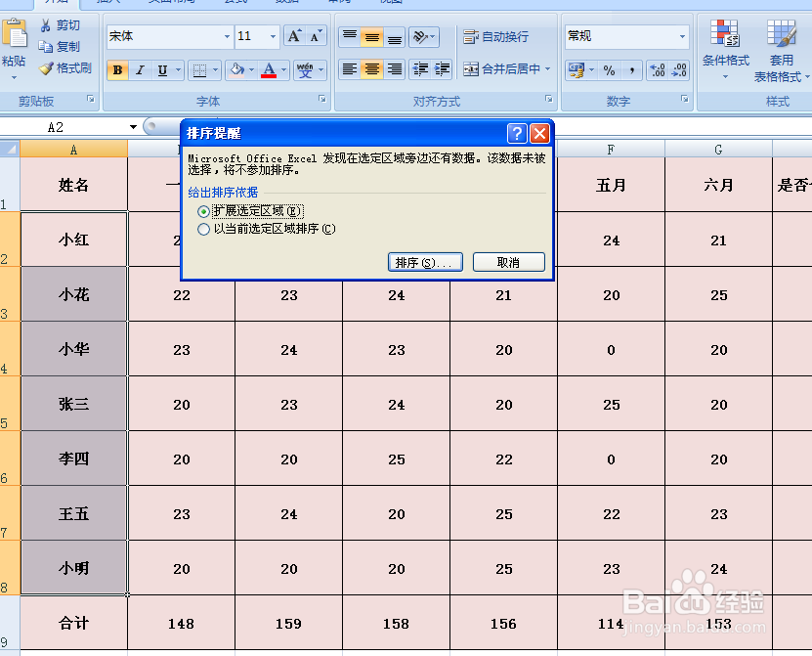Open the 对齐方式 alignment dialog launcher
This screenshot has height=656, width=812.
pos(549,99)
